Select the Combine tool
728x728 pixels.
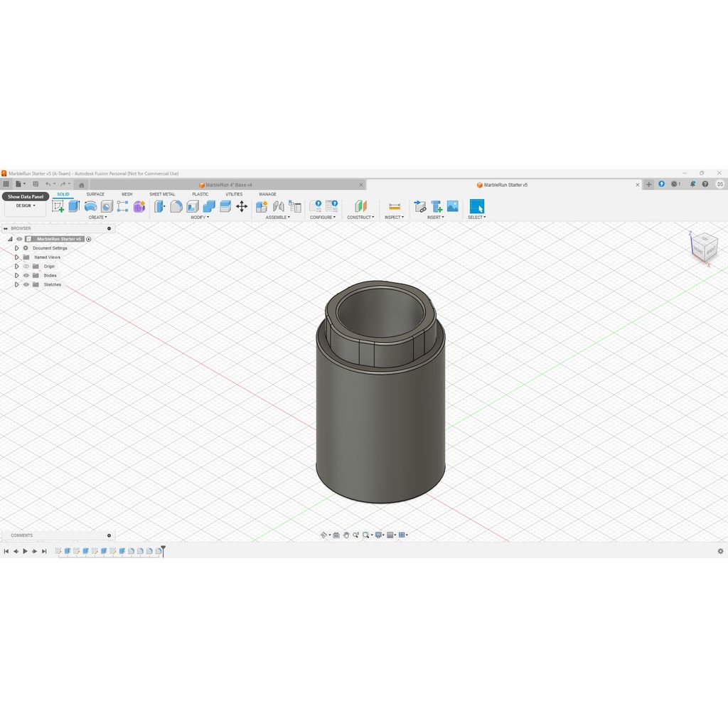pyautogui.click(x=209, y=207)
